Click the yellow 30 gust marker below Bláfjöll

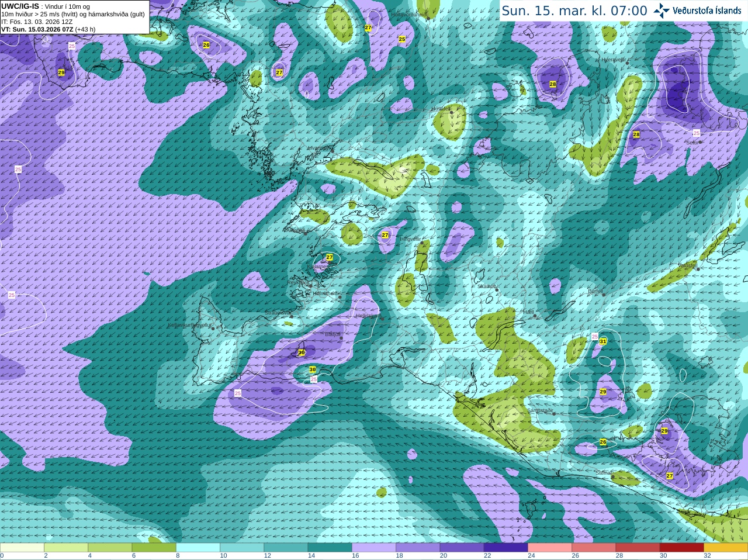pyautogui.click(x=302, y=352)
